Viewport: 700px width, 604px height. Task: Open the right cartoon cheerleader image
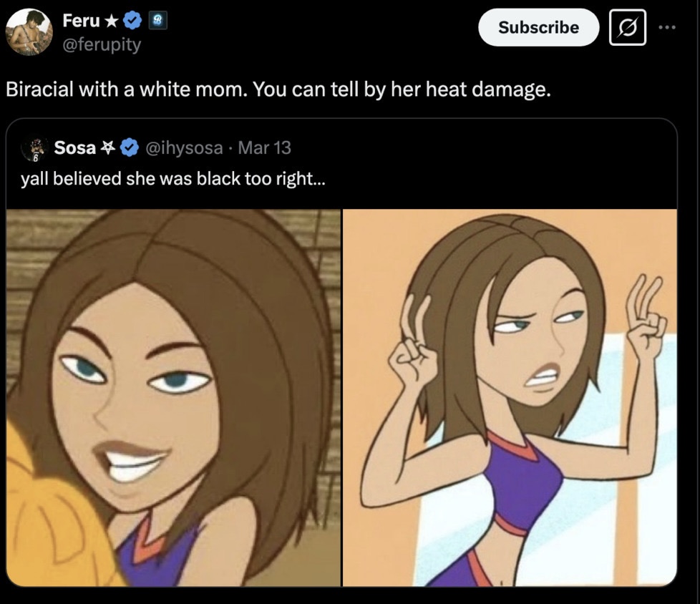(x=510, y=398)
